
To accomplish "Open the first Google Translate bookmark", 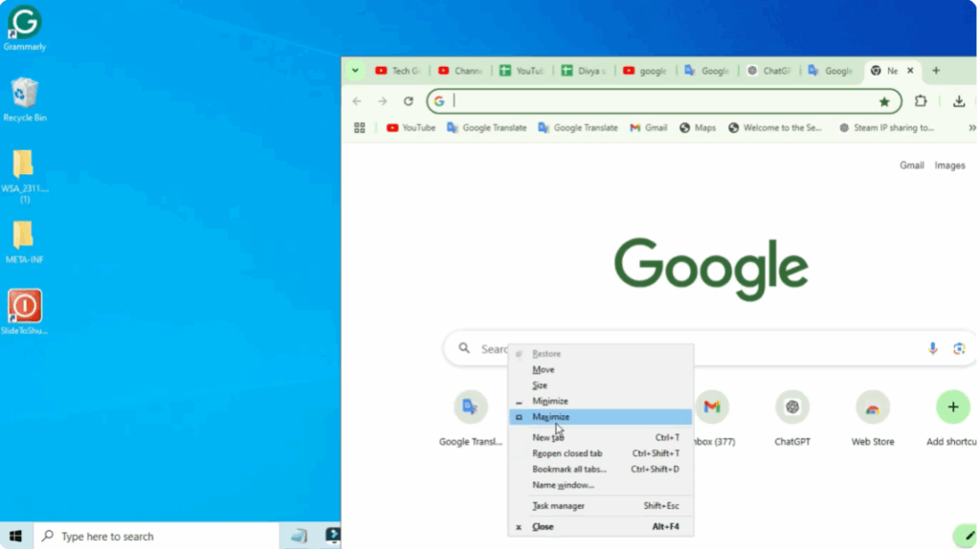I will (x=486, y=127).
